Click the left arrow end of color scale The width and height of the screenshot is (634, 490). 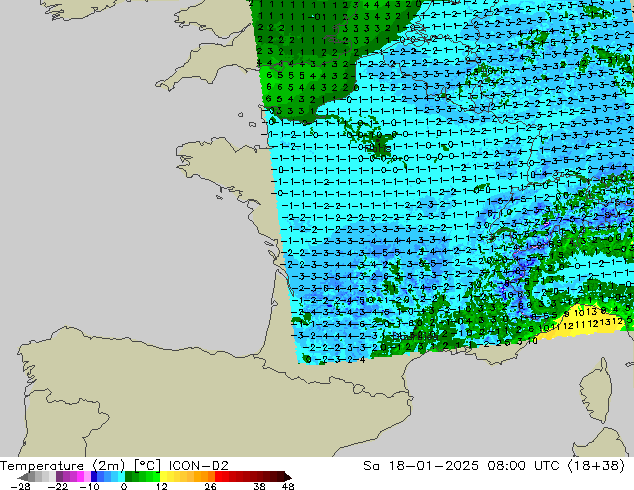click(x=23, y=476)
